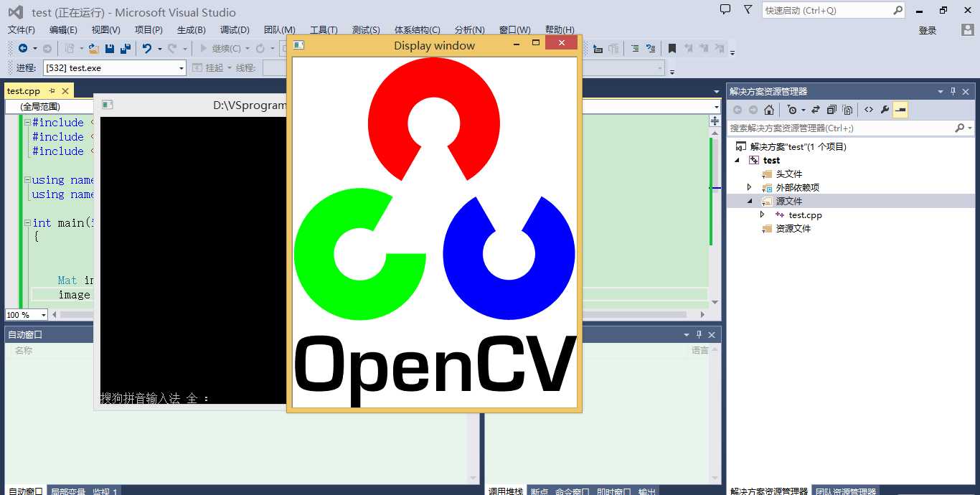Collapse the test project node
The width and height of the screenshot is (980, 495).
click(x=737, y=160)
